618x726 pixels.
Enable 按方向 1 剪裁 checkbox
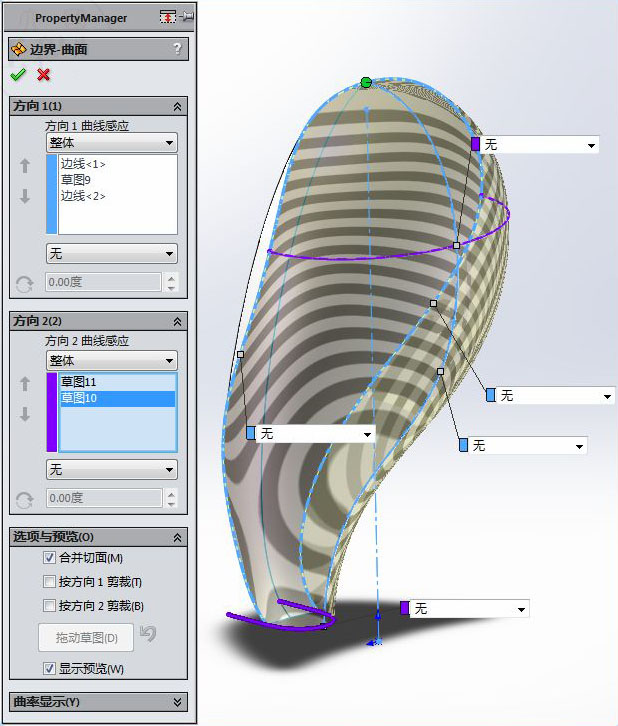(49, 582)
